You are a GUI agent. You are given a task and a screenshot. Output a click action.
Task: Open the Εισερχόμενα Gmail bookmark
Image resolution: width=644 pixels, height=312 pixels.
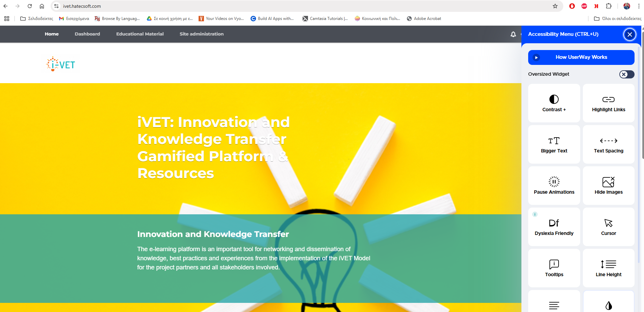(74, 19)
